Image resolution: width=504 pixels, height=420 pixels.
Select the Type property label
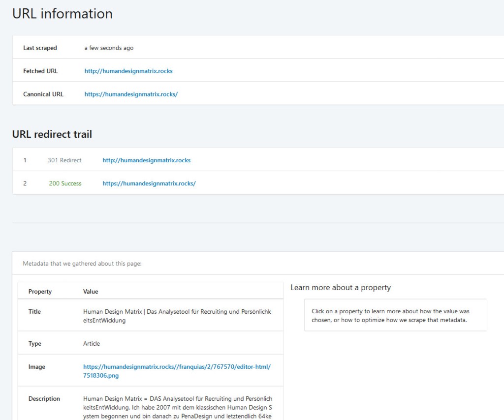[x=35, y=343]
